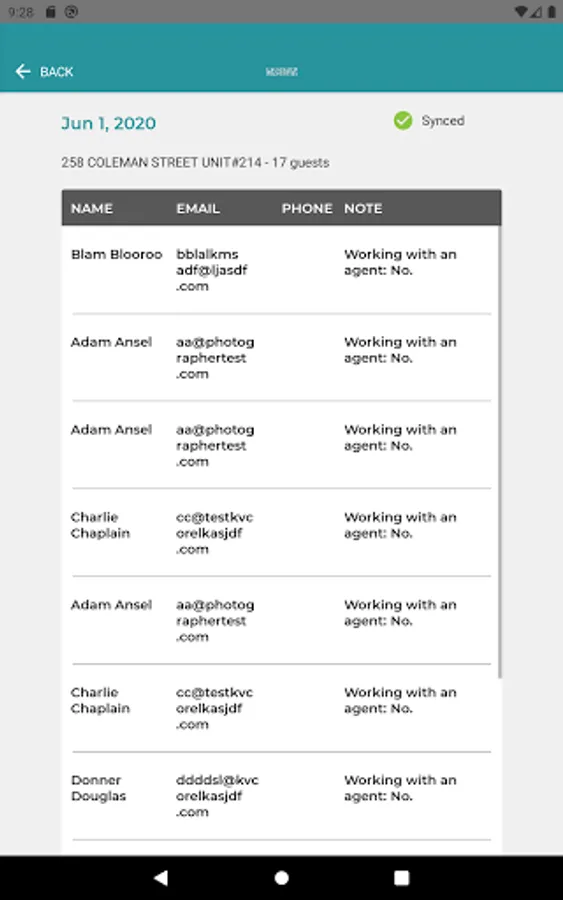Viewport: 563px width, 900px height.
Task: Click the NOTE column header
Action: click(363, 208)
